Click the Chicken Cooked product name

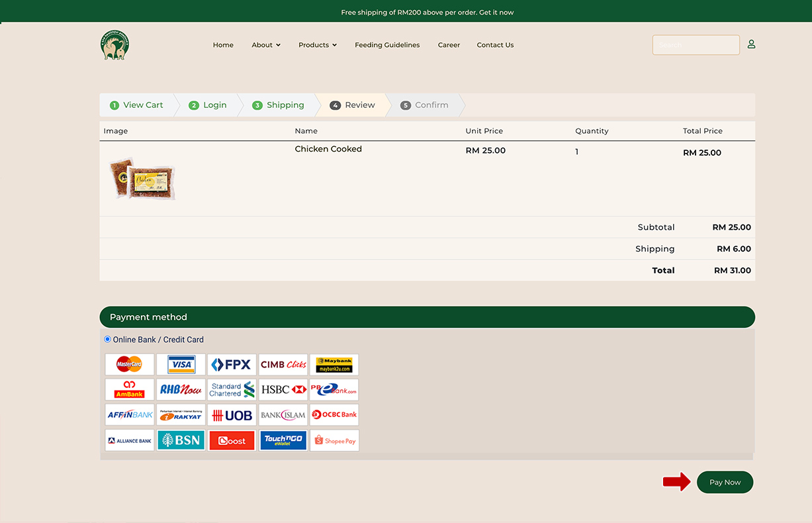pyautogui.click(x=328, y=149)
